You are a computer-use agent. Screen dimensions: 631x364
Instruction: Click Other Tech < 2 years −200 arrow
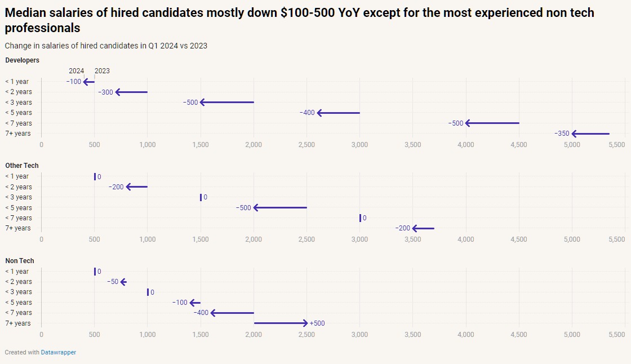(x=137, y=187)
